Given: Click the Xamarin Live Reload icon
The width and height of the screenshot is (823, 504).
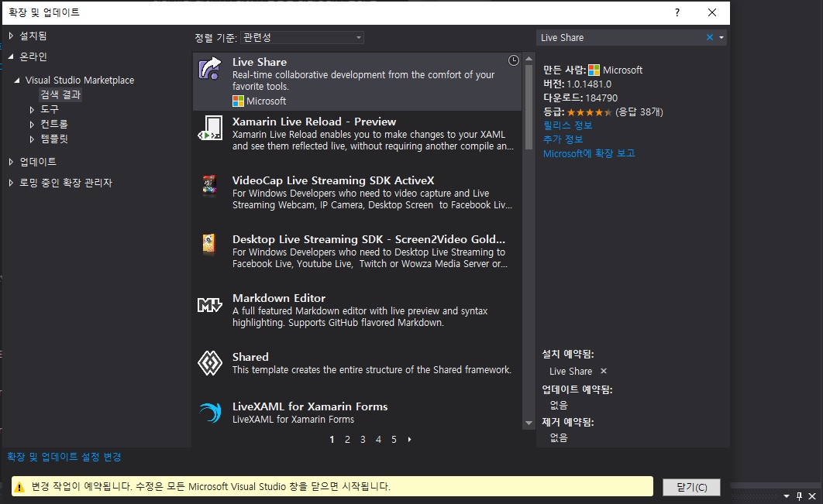Looking at the screenshot, I should click(x=210, y=128).
